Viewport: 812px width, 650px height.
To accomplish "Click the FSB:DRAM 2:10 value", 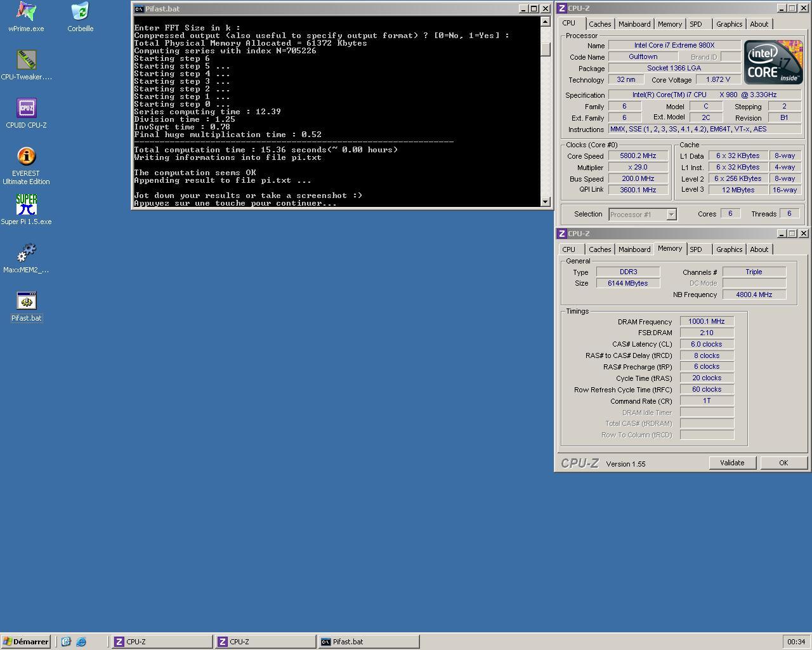I will [x=707, y=333].
